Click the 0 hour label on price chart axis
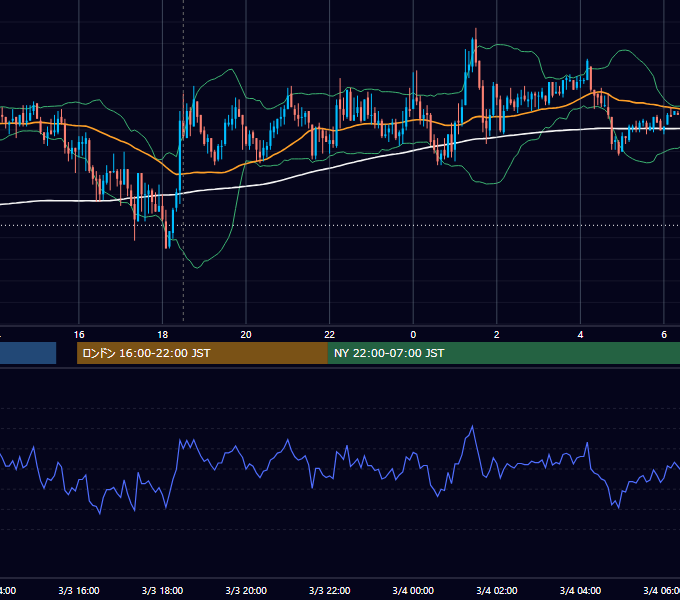The height and width of the screenshot is (600, 680). click(x=413, y=334)
